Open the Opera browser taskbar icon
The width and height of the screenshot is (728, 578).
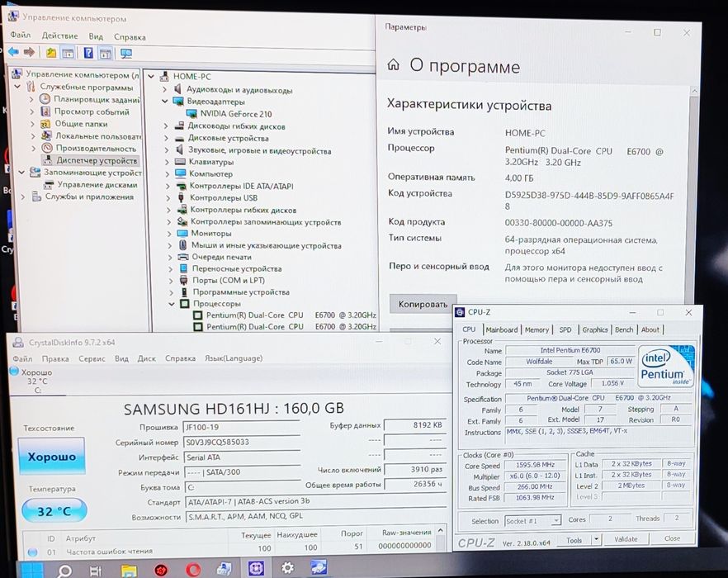pyautogui.click(x=193, y=570)
